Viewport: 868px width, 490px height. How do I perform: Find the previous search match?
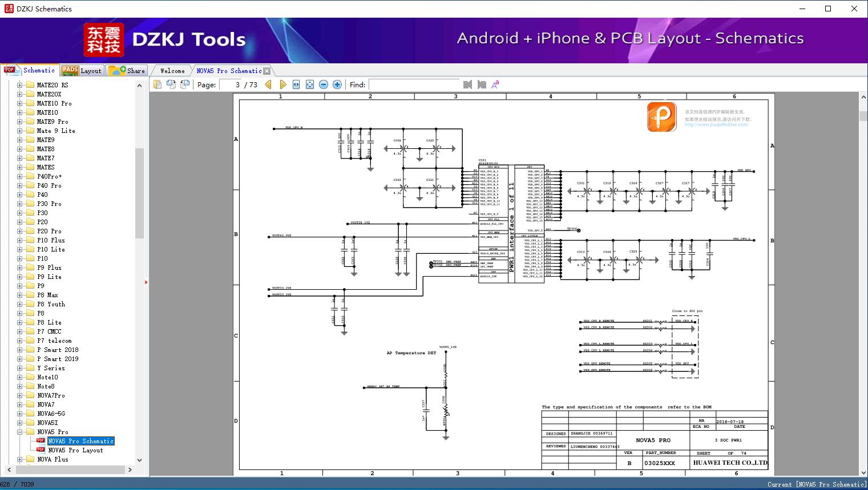pos(468,84)
